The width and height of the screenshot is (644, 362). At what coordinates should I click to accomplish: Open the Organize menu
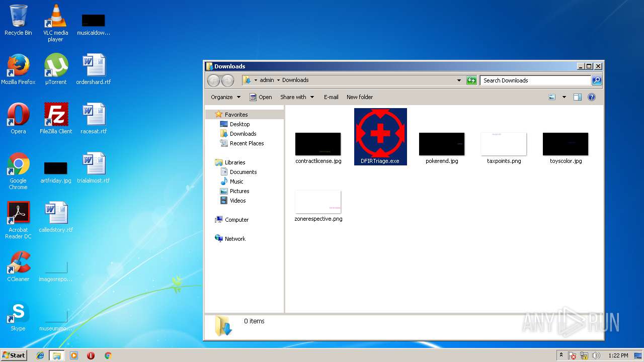(225, 97)
